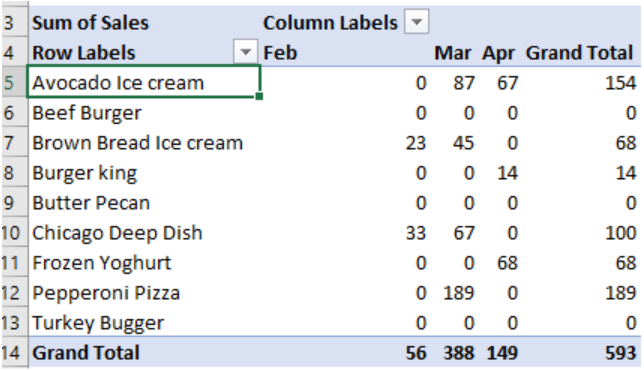Select row header 14

(14, 352)
